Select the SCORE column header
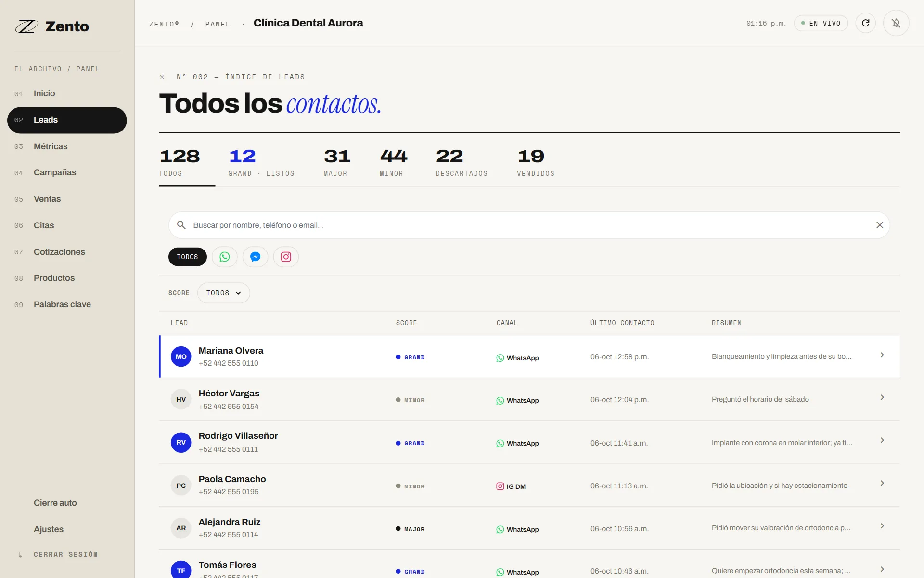The height and width of the screenshot is (578, 924). pos(407,323)
